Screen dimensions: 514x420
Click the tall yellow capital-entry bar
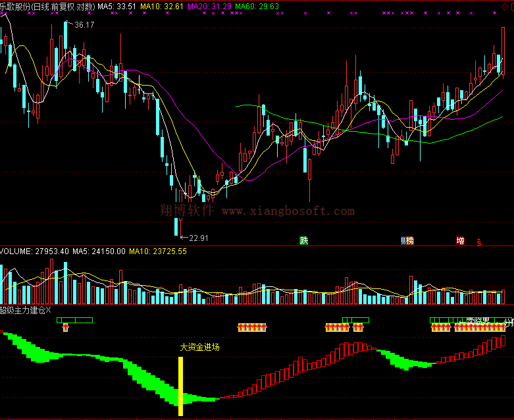(180, 386)
